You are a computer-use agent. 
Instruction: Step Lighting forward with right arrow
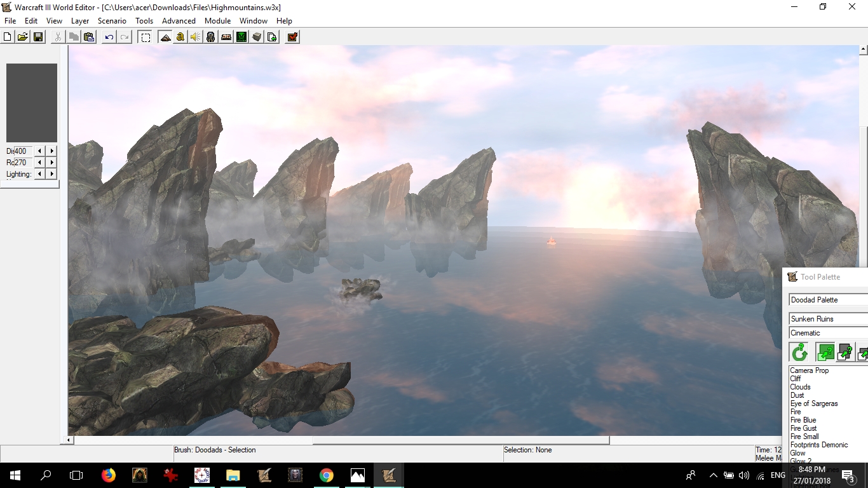click(51, 174)
